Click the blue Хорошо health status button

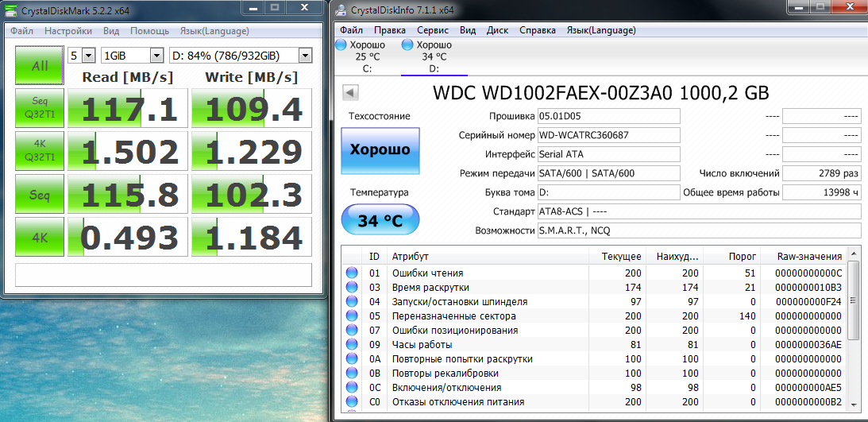click(x=380, y=150)
